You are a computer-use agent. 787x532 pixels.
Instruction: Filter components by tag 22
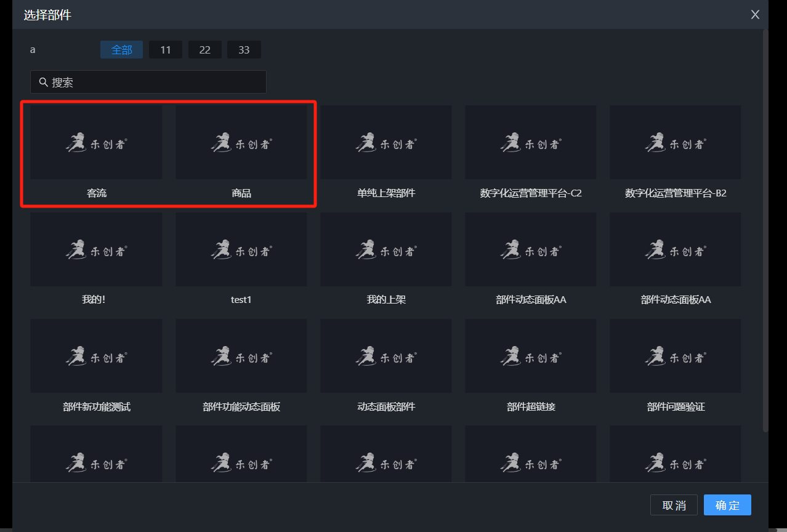click(x=204, y=50)
